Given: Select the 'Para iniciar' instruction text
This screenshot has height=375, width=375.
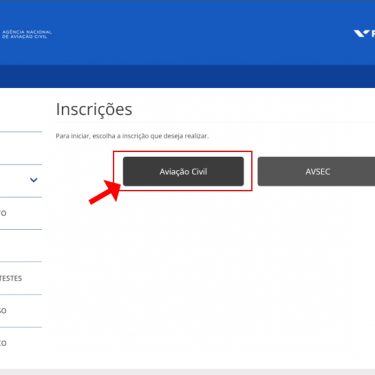Looking at the screenshot, I should click(x=132, y=136).
